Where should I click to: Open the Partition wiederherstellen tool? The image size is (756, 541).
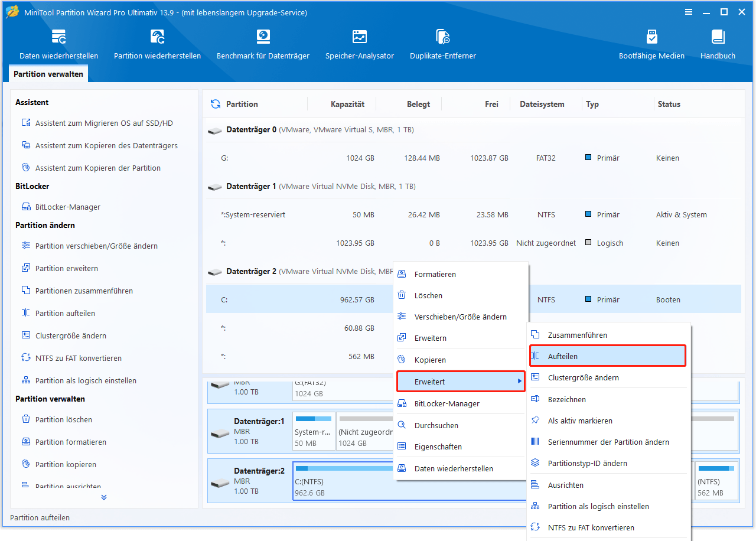pyautogui.click(x=157, y=44)
